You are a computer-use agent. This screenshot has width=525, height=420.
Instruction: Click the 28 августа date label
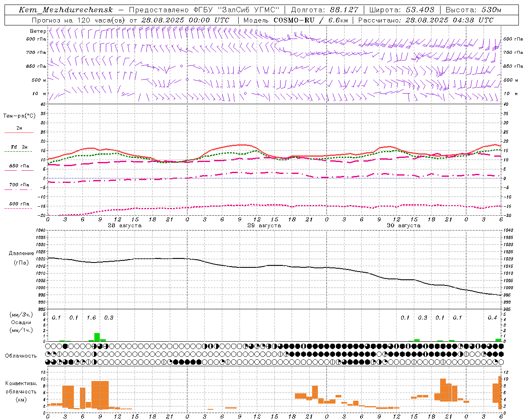point(125,226)
